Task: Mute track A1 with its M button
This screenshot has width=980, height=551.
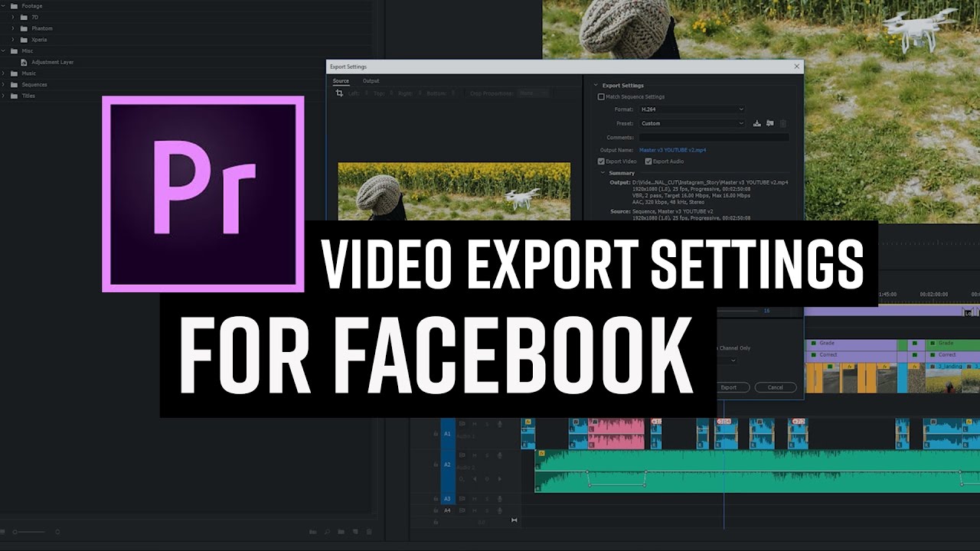Action: click(x=474, y=423)
